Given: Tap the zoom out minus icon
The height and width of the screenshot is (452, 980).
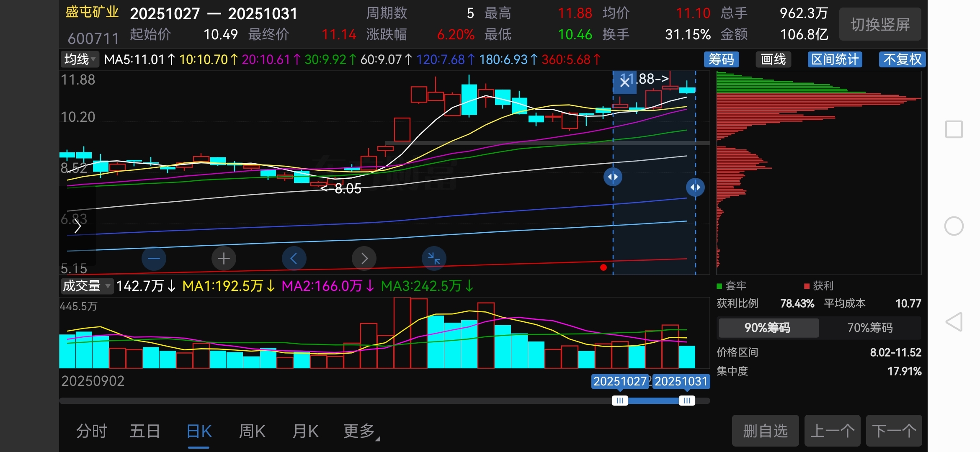Looking at the screenshot, I should click(154, 259).
